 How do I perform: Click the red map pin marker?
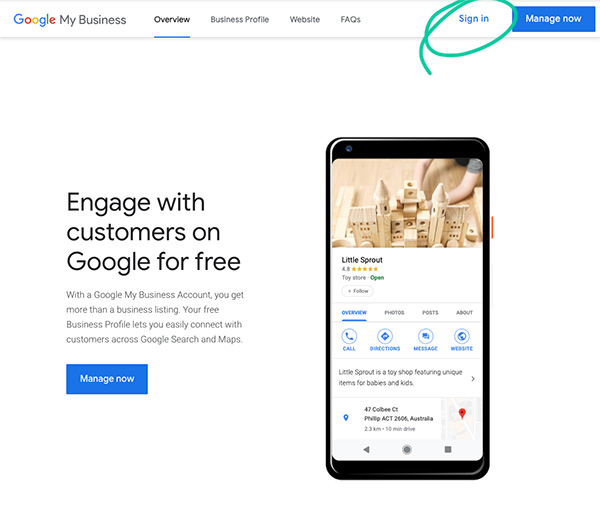point(462,413)
